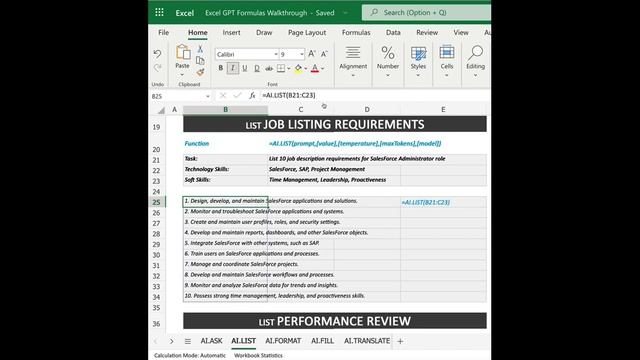Toggle Italic formatting
Viewport: 640px width, 360px height.
233,68
